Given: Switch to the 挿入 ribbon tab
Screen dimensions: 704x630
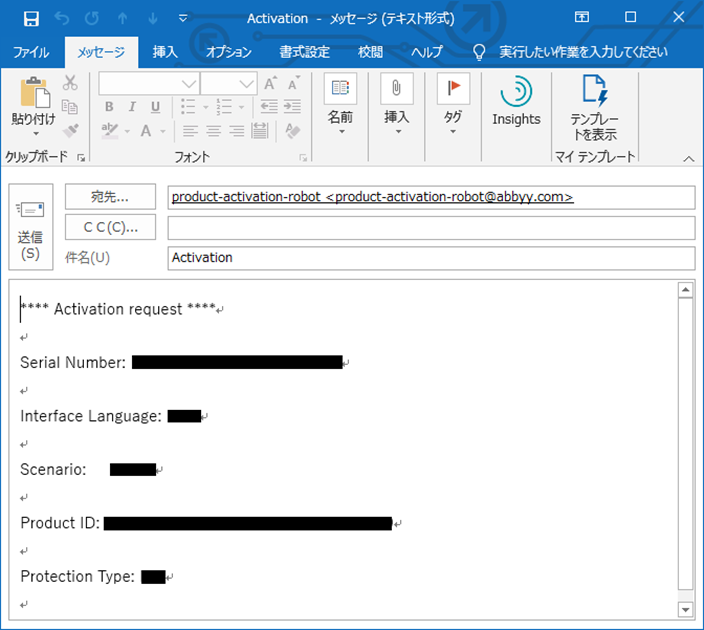Looking at the screenshot, I should 165,52.
